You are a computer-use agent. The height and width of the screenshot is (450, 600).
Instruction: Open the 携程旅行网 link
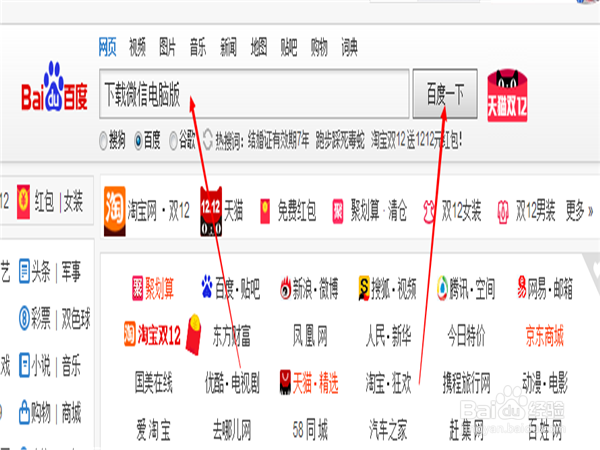tap(466, 382)
